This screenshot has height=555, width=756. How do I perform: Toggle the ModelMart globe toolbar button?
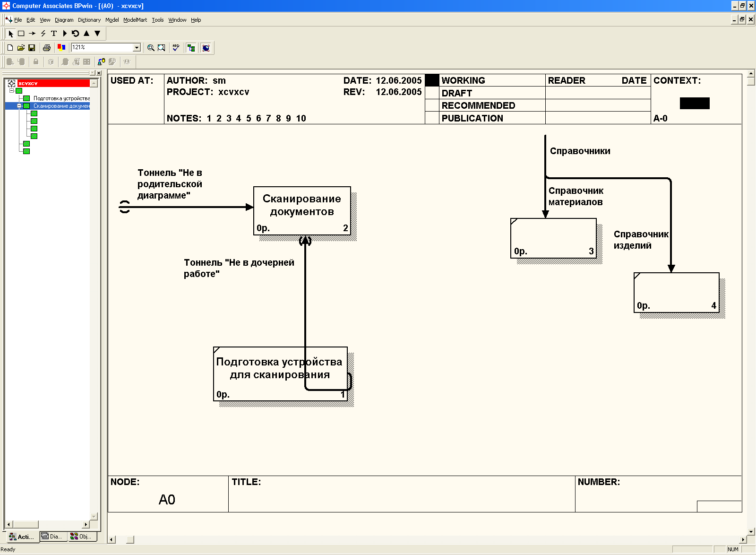206,48
